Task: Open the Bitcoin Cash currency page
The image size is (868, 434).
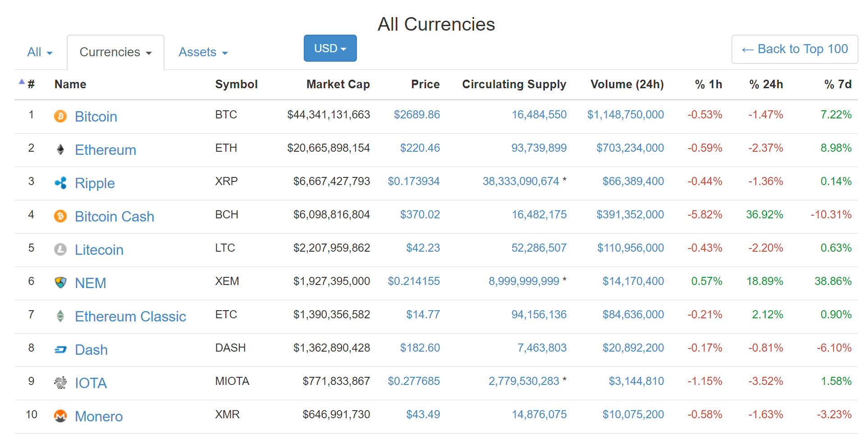Action: [x=114, y=217]
